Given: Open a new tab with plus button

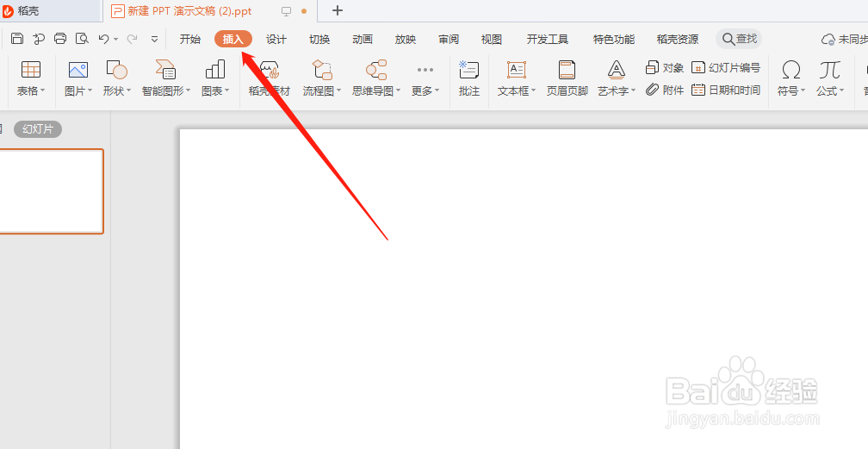Looking at the screenshot, I should pyautogui.click(x=338, y=10).
